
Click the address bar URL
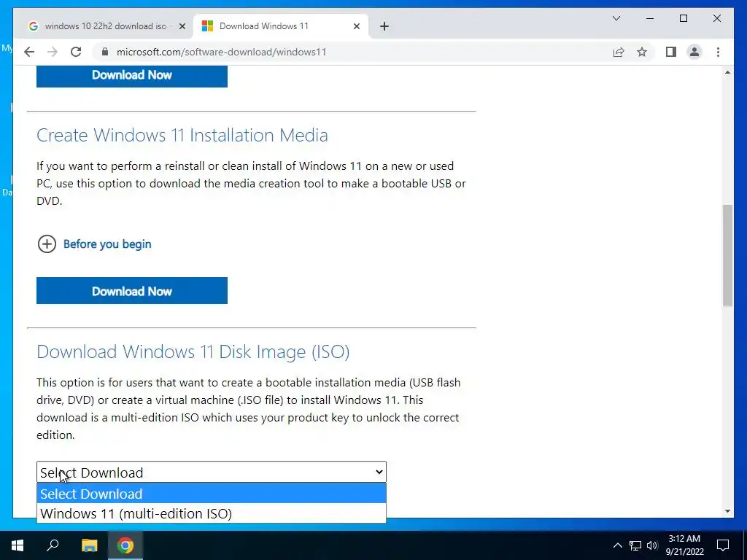pos(222,52)
